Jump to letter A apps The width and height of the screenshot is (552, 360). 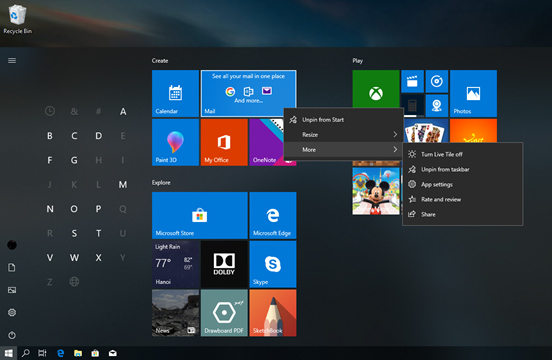(123, 112)
